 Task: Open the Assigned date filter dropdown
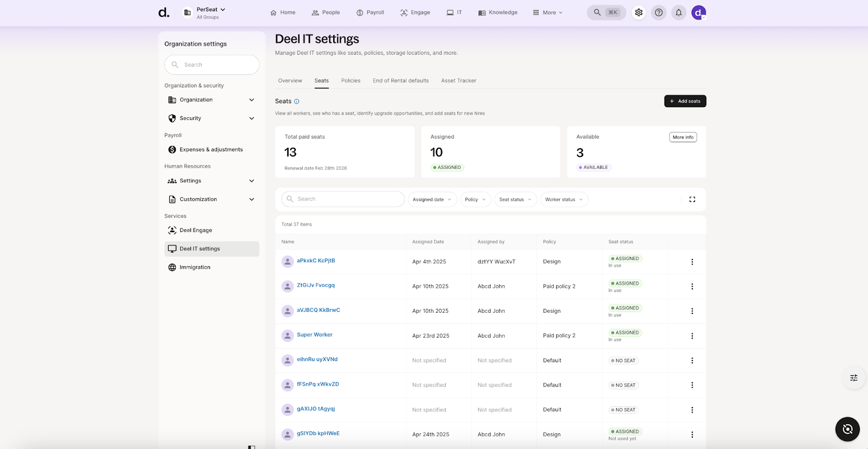432,199
